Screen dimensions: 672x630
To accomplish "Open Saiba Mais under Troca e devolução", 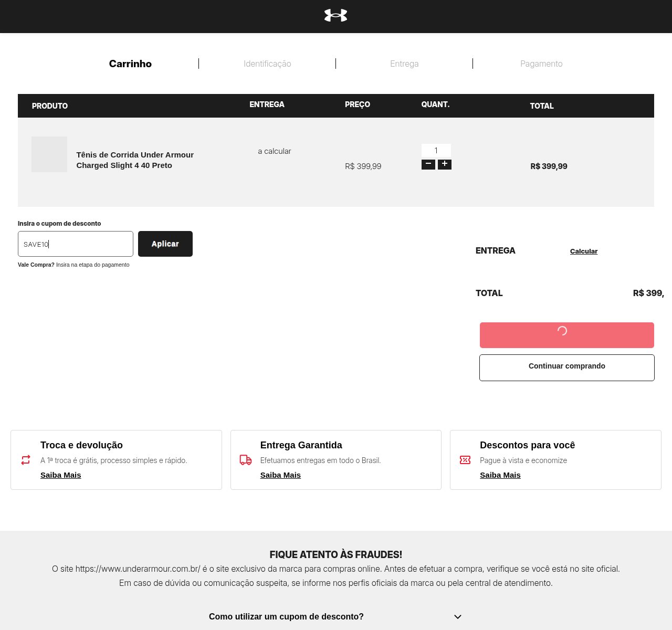I will pos(61,475).
